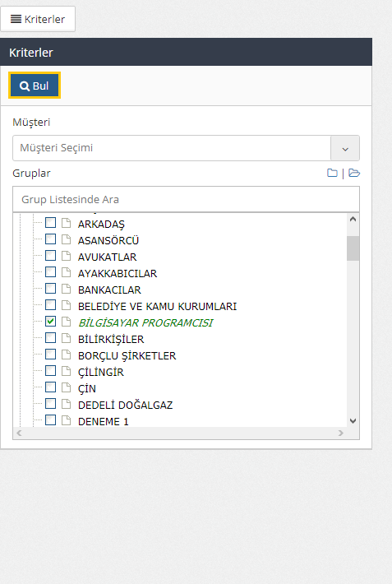Open the Kriterler menu button

click(x=38, y=19)
